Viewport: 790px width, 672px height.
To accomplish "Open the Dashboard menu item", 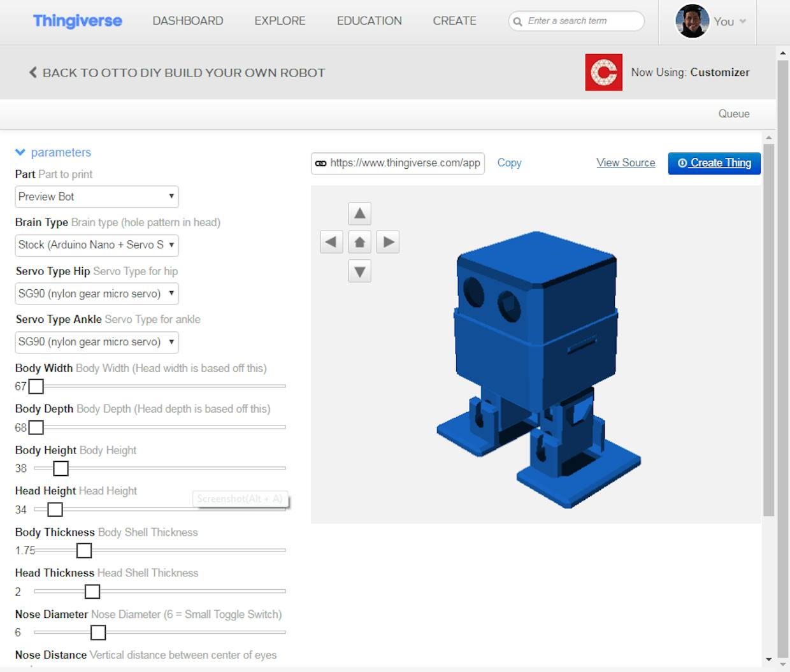I will tap(188, 21).
